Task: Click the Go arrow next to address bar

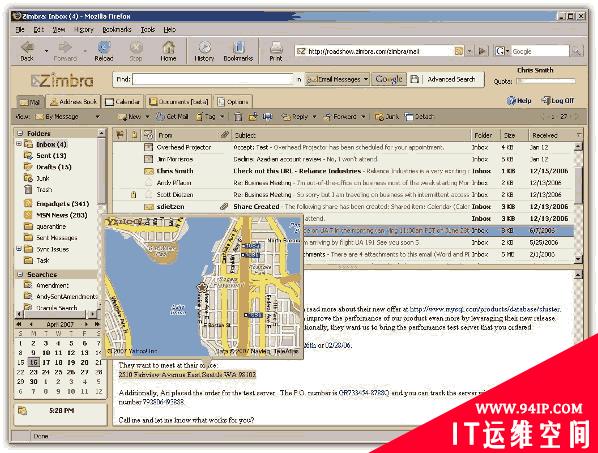Action: 482,51
